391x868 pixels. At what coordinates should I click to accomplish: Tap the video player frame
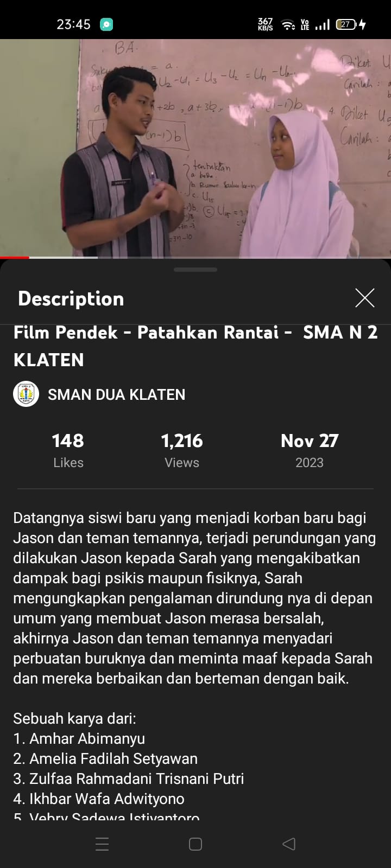pos(195,148)
